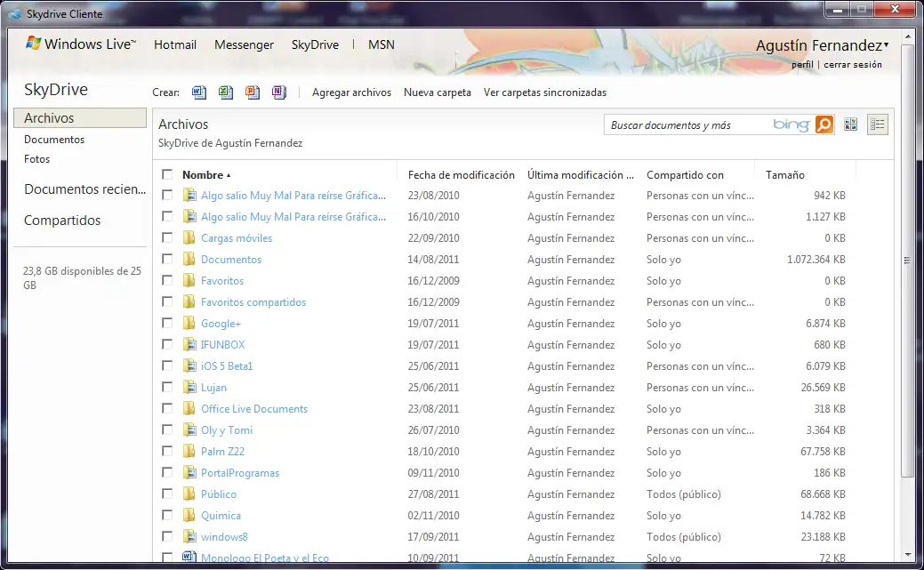Open the Quimica folder link
Viewport: 924px width, 570px height.
coord(221,515)
